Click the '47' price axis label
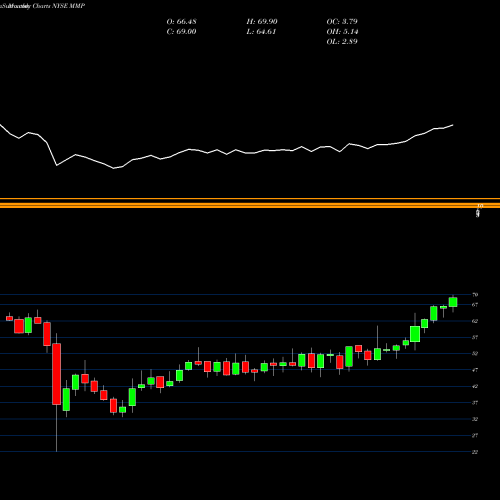500x500 pixels. (x=475, y=370)
